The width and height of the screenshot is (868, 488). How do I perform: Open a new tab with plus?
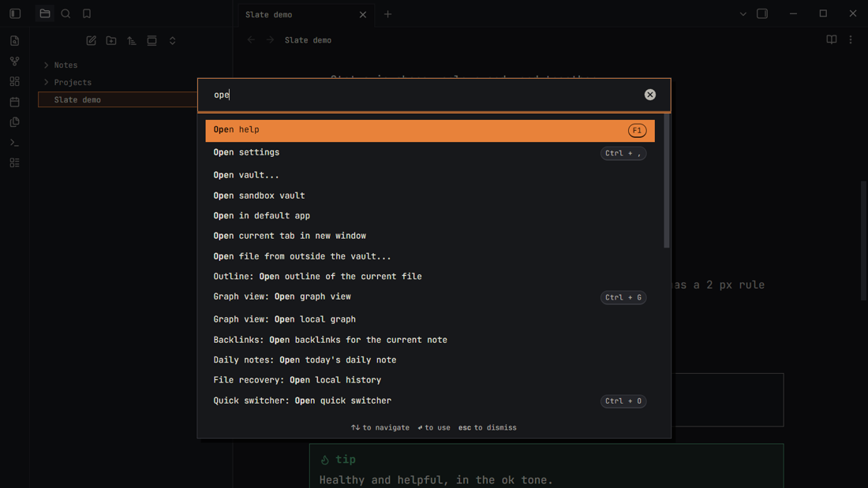coord(388,14)
